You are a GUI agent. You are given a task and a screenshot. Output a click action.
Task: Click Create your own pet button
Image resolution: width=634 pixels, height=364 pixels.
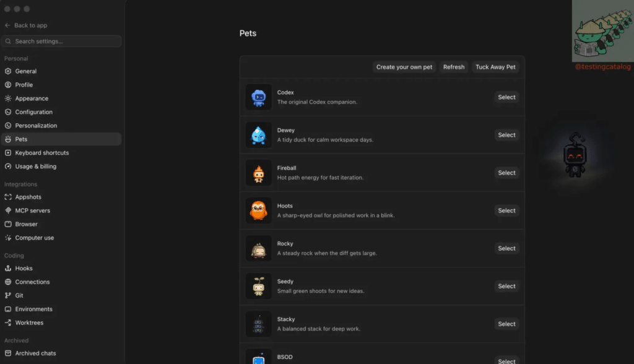click(404, 67)
